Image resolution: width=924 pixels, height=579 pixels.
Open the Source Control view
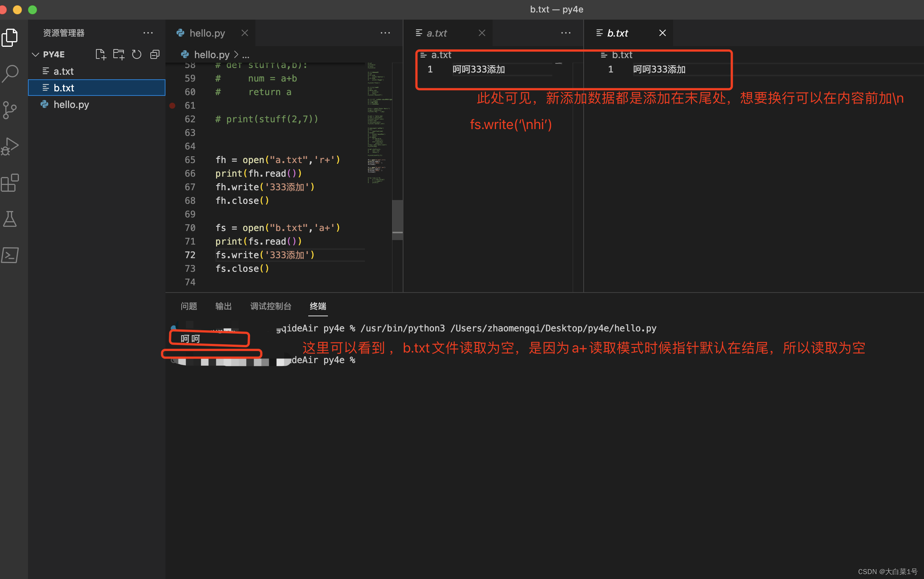pos(9,110)
